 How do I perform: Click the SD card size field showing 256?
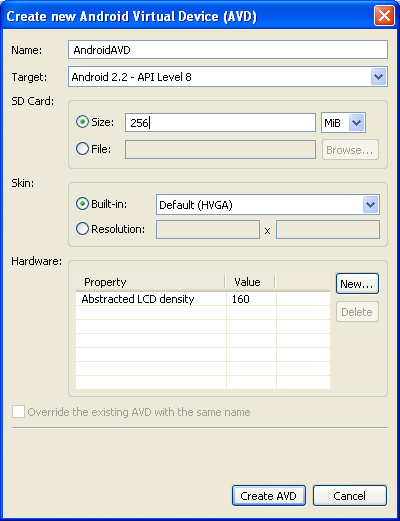pos(220,123)
